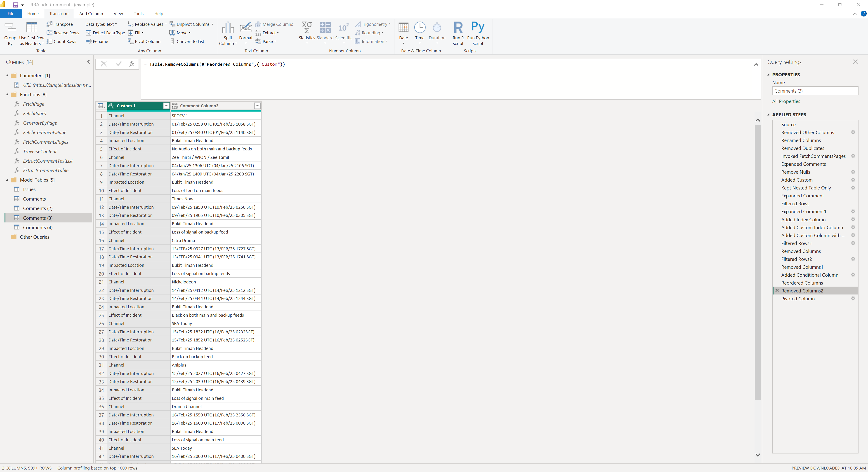Collapse the Queries pane arrow
The image size is (868, 472).
[88, 62]
